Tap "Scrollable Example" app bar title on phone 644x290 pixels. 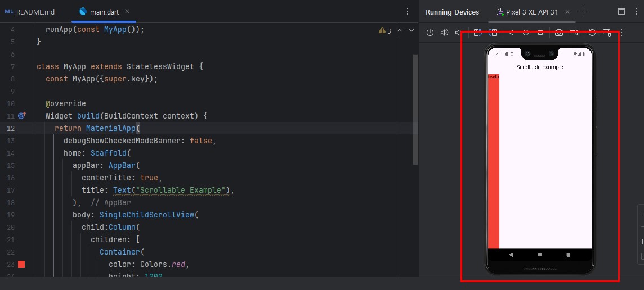tap(540, 67)
